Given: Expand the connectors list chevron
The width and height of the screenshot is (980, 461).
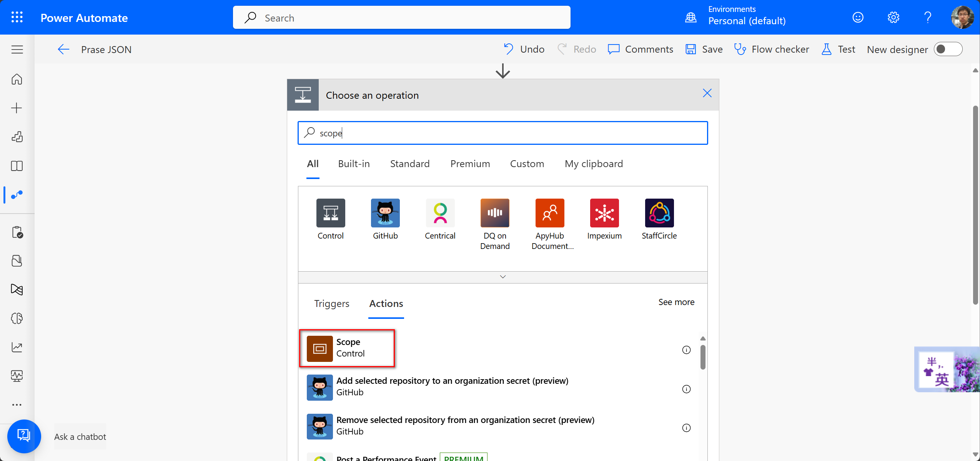Looking at the screenshot, I should point(502,277).
